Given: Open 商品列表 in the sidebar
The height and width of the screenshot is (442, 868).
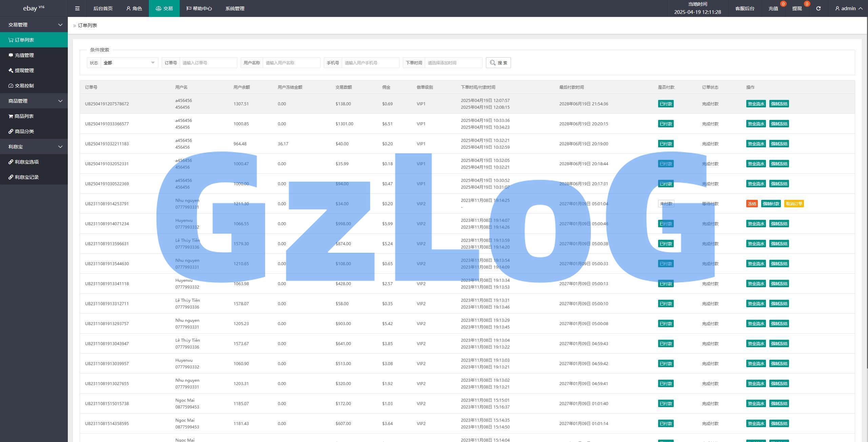Looking at the screenshot, I should pos(24,116).
